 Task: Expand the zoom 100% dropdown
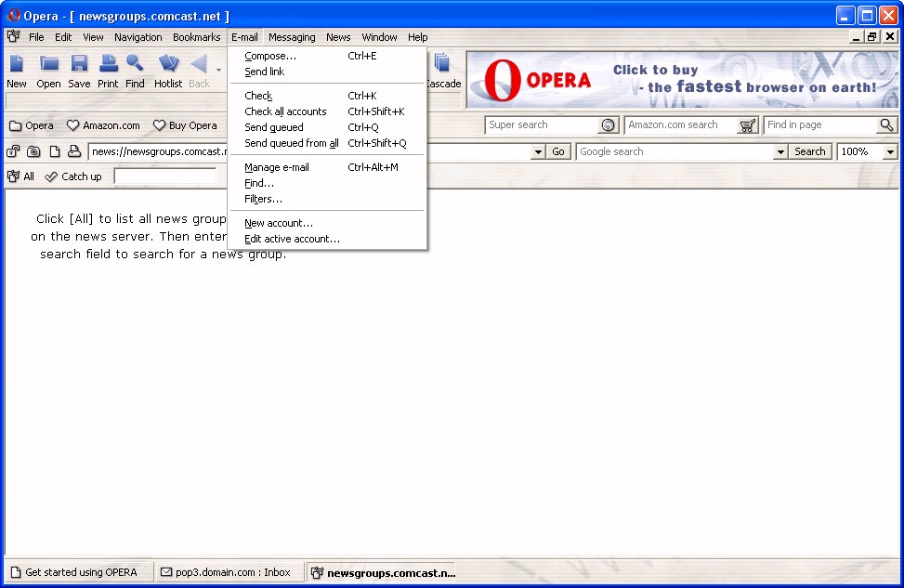point(890,151)
